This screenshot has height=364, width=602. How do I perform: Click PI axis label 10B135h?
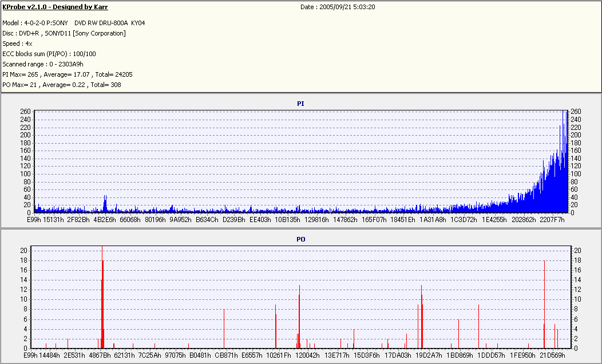pyautogui.click(x=287, y=220)
